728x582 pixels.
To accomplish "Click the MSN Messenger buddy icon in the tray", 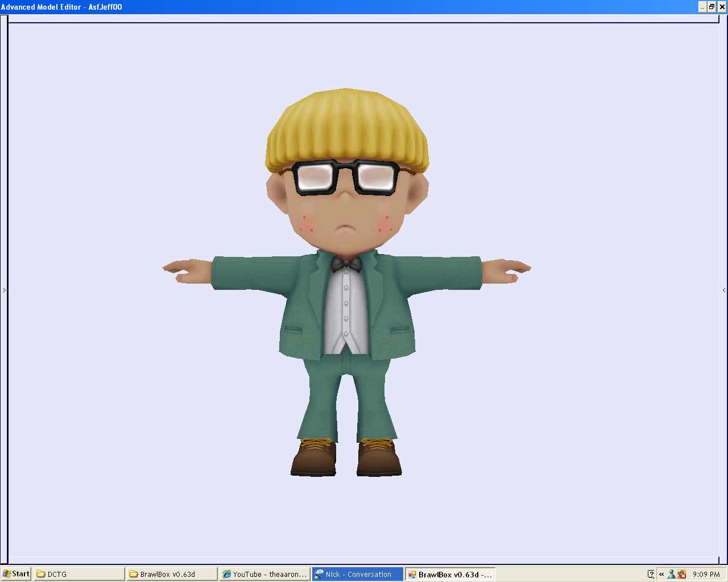I will point(671,574).
